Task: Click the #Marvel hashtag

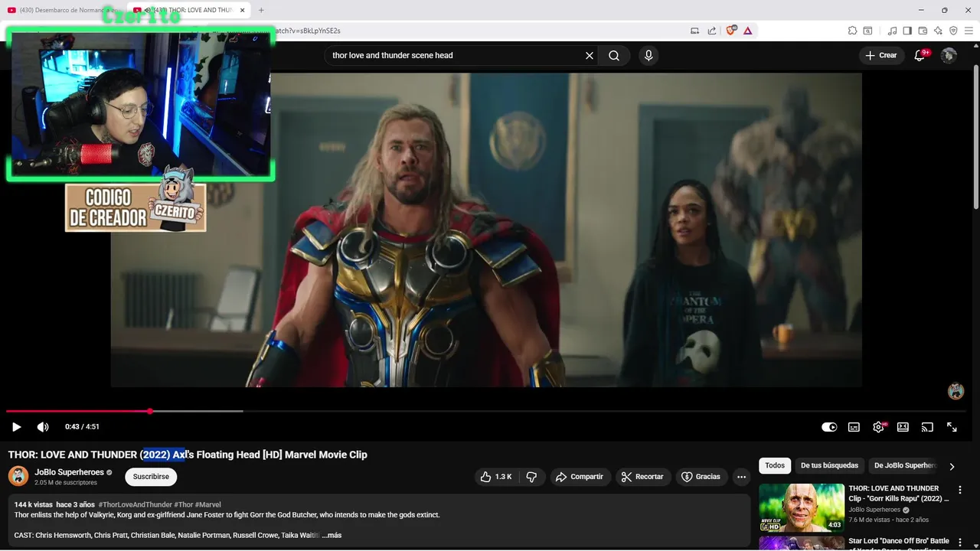Action: pyautogui.click(x=207, y=505)
